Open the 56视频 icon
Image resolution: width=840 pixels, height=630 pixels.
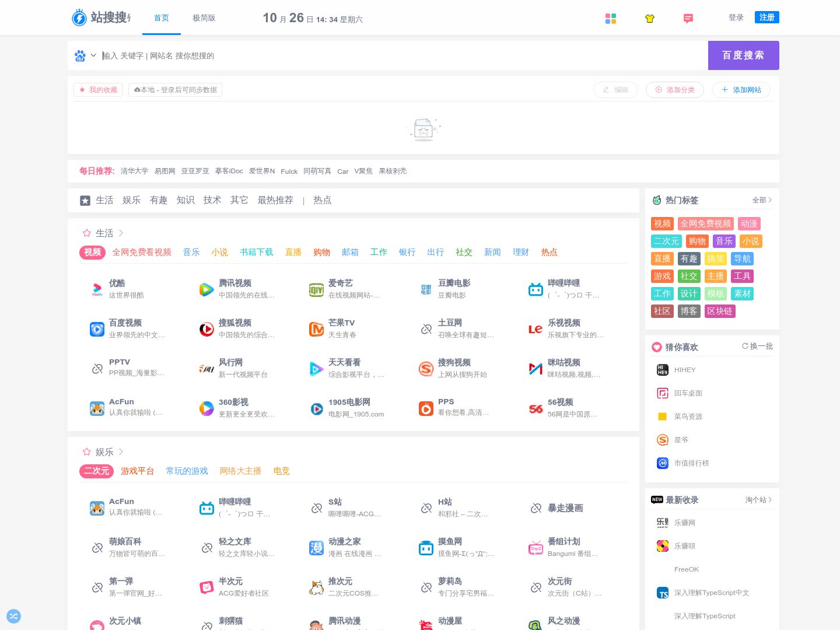click(x=535, y=408)
